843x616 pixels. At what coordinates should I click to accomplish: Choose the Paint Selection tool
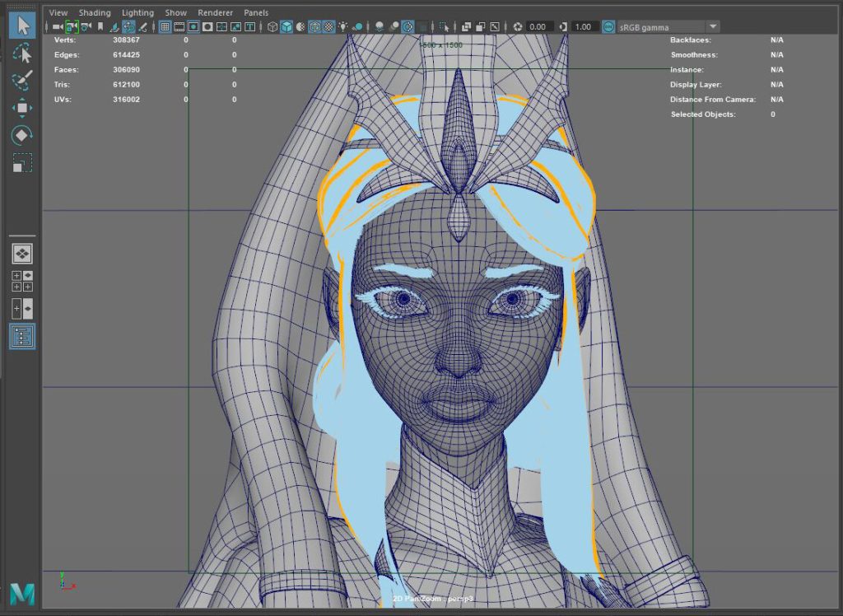22,81
